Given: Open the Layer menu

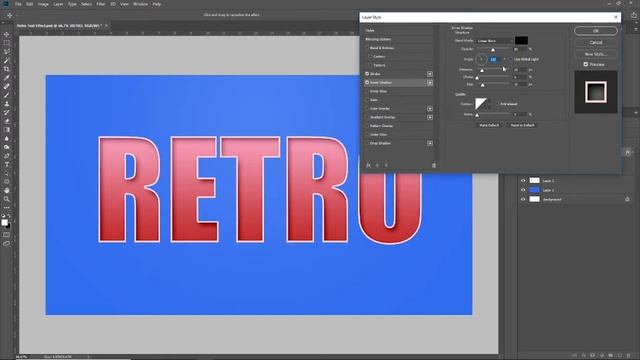Looking at the screenshot, I should point(58,4).
